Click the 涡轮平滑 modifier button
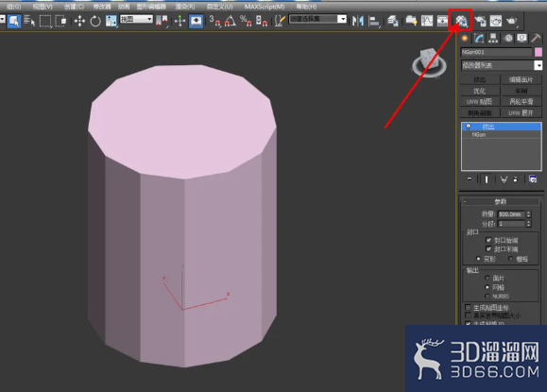The width and height of the screenshot is (547, 392). click(x=521, y=102)
